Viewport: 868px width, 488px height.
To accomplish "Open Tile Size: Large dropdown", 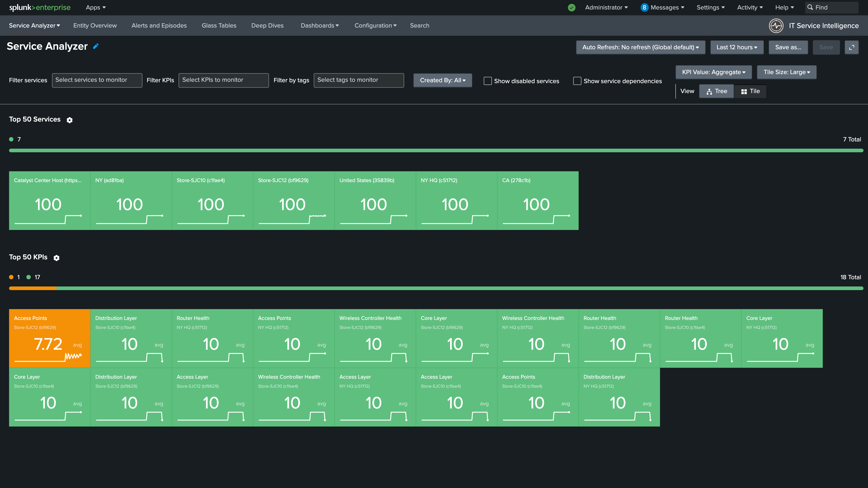I will pos(786,72).
